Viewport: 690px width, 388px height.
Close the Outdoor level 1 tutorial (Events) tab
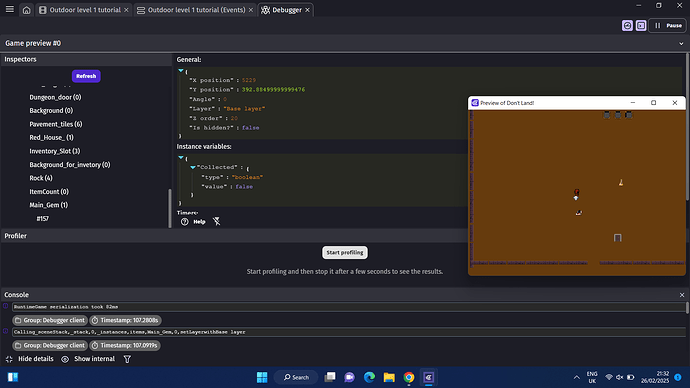click(x=251, y=10)
